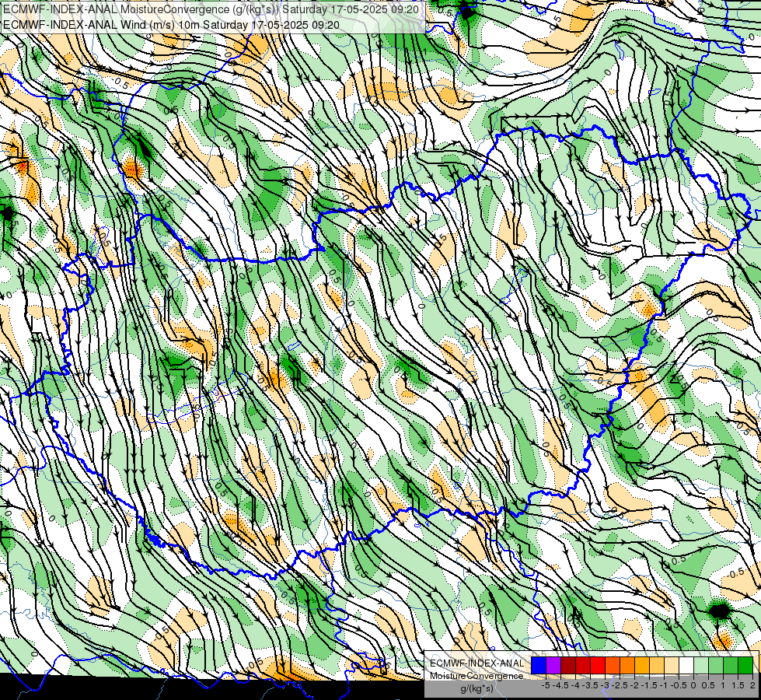Pick the darkest red swatch between -4.5 and -4

pyautogui.click(x=568, y=666)
